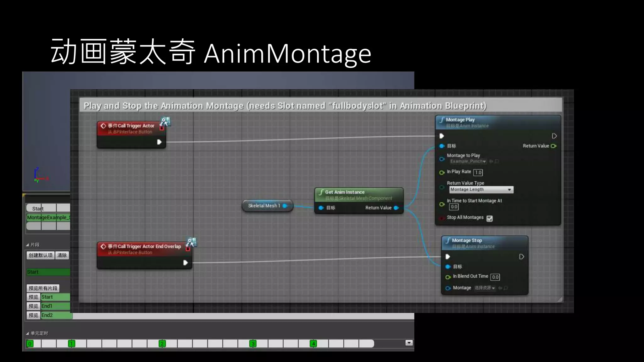Image resolution: width=644 pixels, height=362 pixels.
Task: Click Montage pin on Montage Stop node
Action: [x=448, y=288]
